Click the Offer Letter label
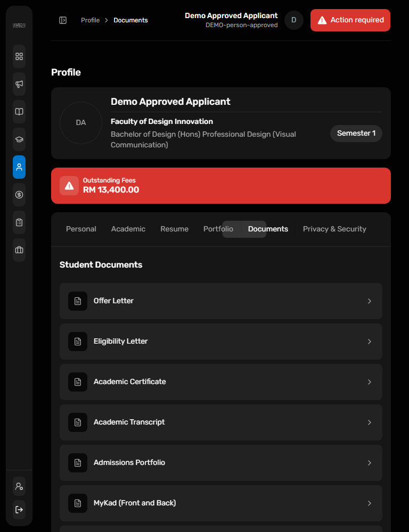The height and width of the screenshot is (532, 409). (x=113, y=301)
